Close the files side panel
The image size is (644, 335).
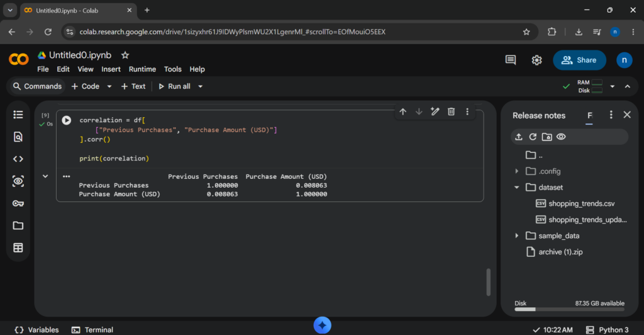627,115
